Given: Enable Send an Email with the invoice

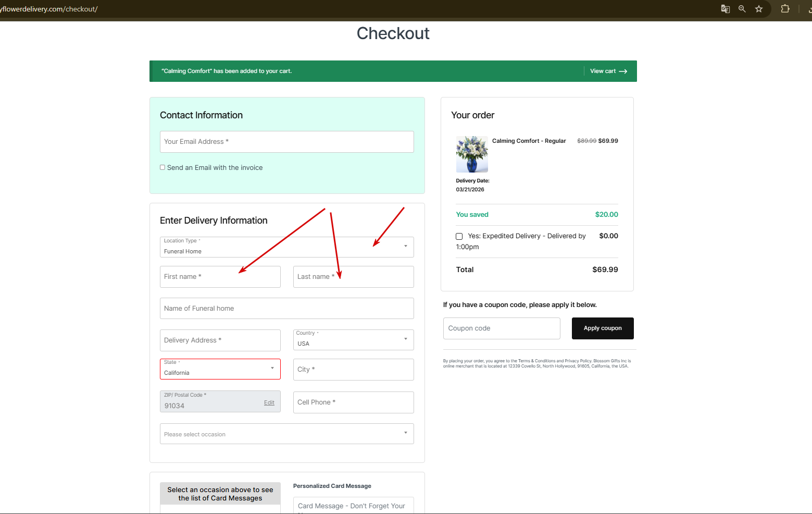Looking at the screenshot, I should [x=163, y=167].
